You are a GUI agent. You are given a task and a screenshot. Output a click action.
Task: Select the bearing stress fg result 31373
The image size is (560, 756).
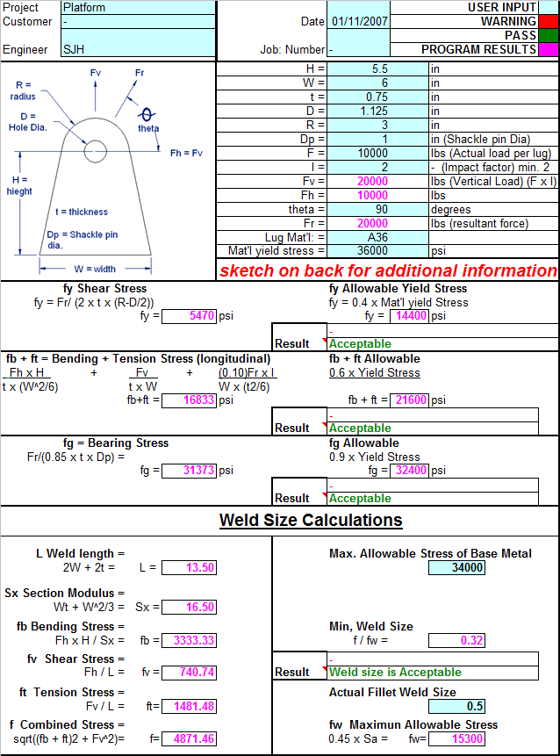(189, 470)
